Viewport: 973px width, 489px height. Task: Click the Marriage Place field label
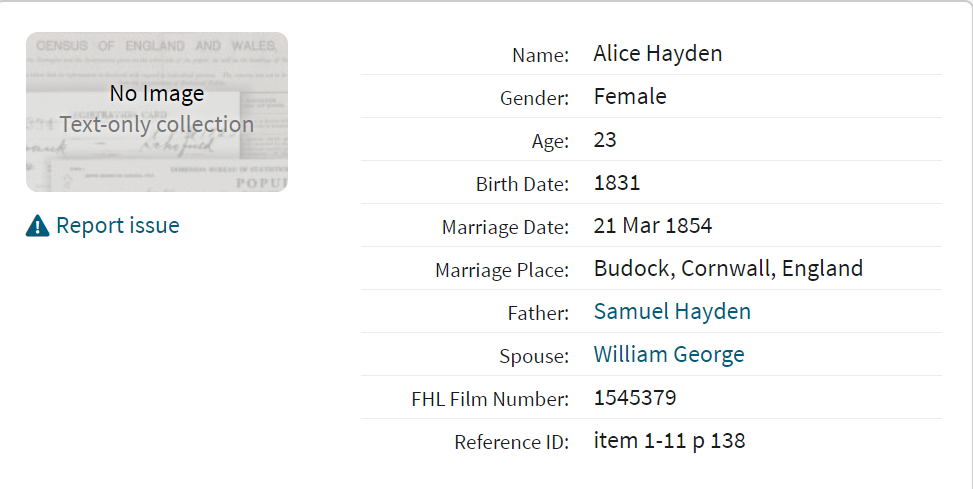[x=502, y=271]
